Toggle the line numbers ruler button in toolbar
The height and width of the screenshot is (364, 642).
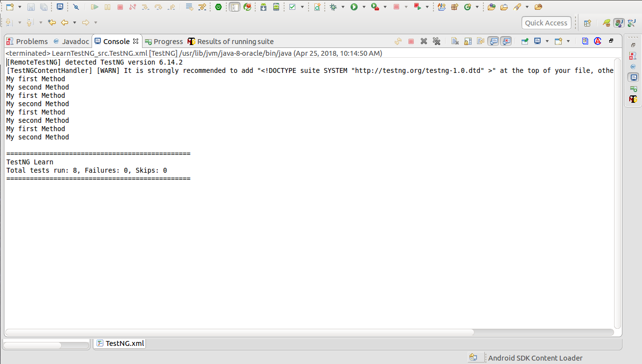point(235,7)
